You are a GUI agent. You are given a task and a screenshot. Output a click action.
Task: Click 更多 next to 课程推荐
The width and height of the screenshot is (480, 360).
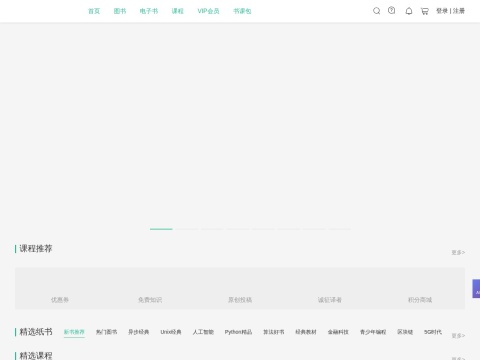pos(458,252)
